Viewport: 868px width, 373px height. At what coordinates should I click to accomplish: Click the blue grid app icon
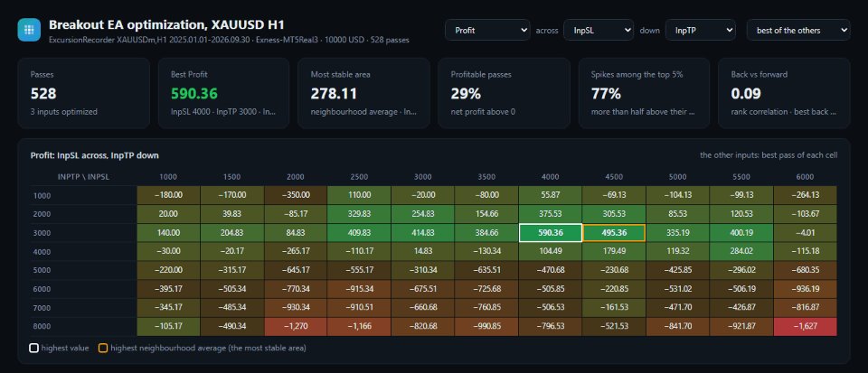(29, 30)
